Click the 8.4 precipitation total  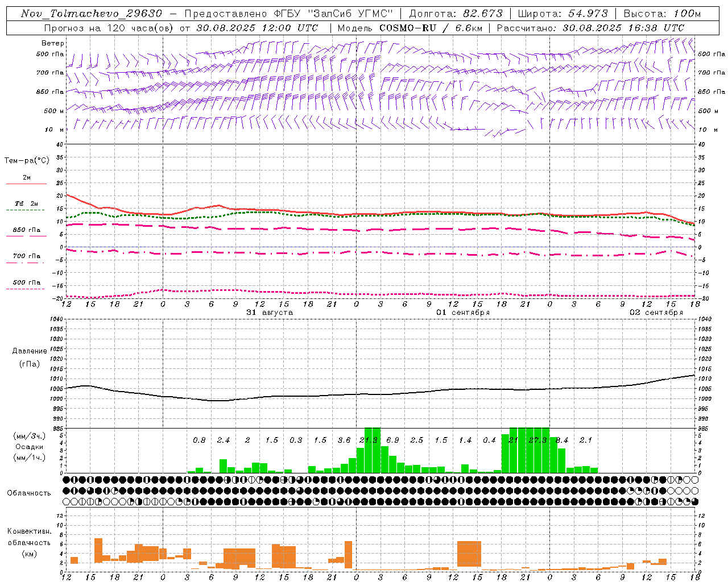click(x=562, y=440)
